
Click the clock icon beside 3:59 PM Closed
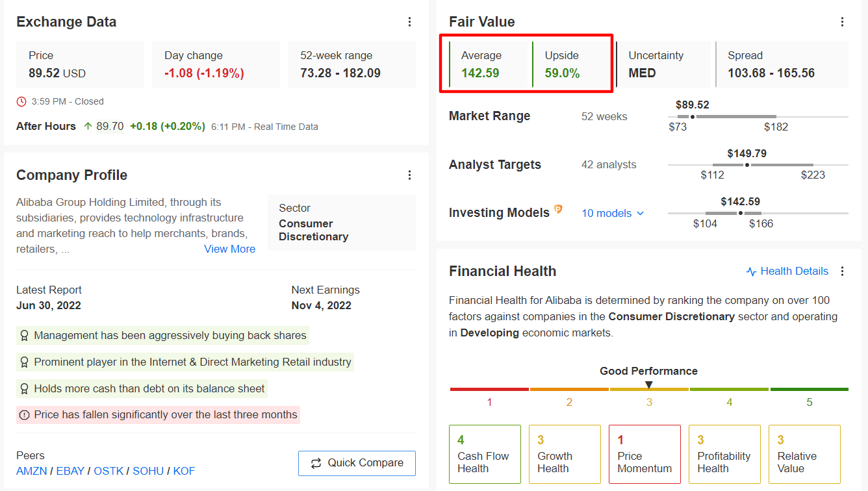click(21, 101)
